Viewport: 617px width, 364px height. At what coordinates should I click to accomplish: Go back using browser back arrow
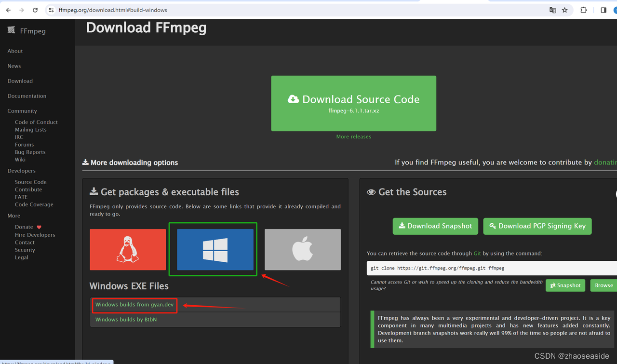[8, 10]
